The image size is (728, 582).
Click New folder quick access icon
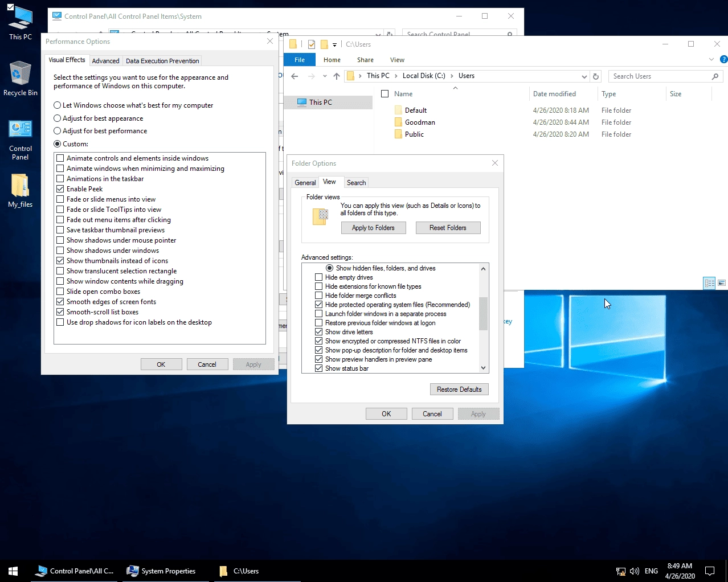pos(324,44)
